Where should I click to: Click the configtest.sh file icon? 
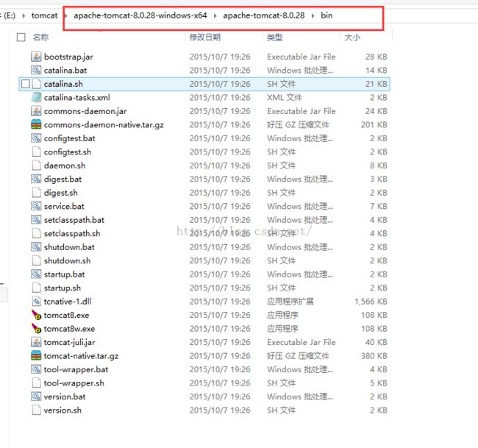(x=36, y=152)
